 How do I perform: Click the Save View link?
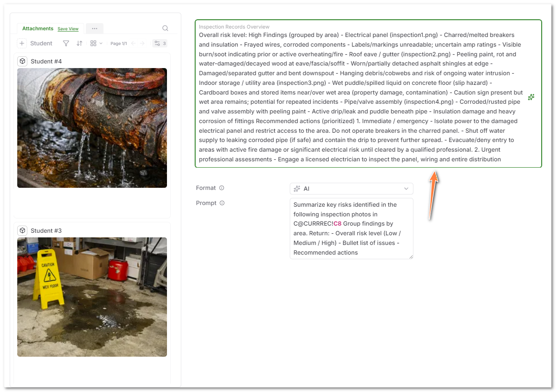[68, 29]
